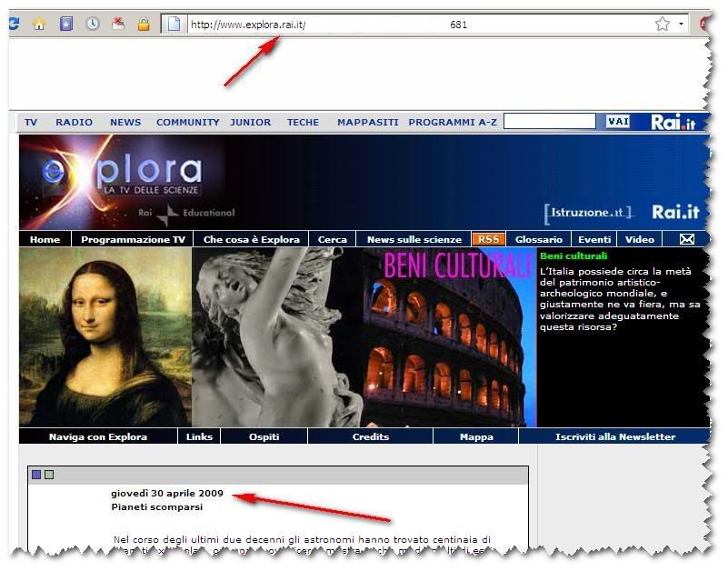Bookmark page with the star icon
The width and height of the screenshot is (728, 571).
pyautogui.click(x=663, y=25)
